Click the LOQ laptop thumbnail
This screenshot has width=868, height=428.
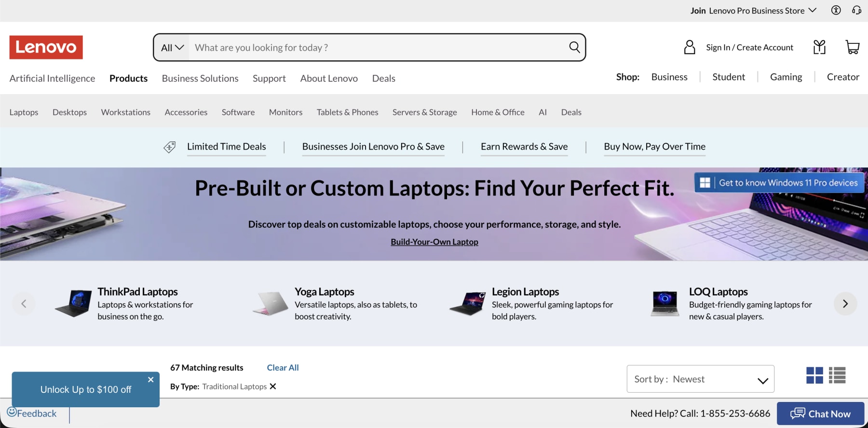point(665,304)
